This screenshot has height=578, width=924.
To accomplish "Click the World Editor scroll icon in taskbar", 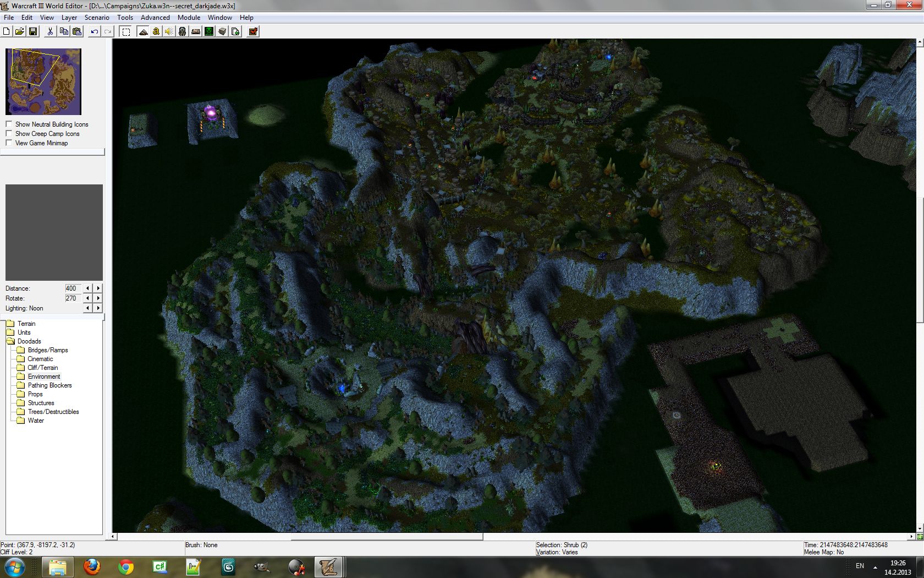I will 329,566.
